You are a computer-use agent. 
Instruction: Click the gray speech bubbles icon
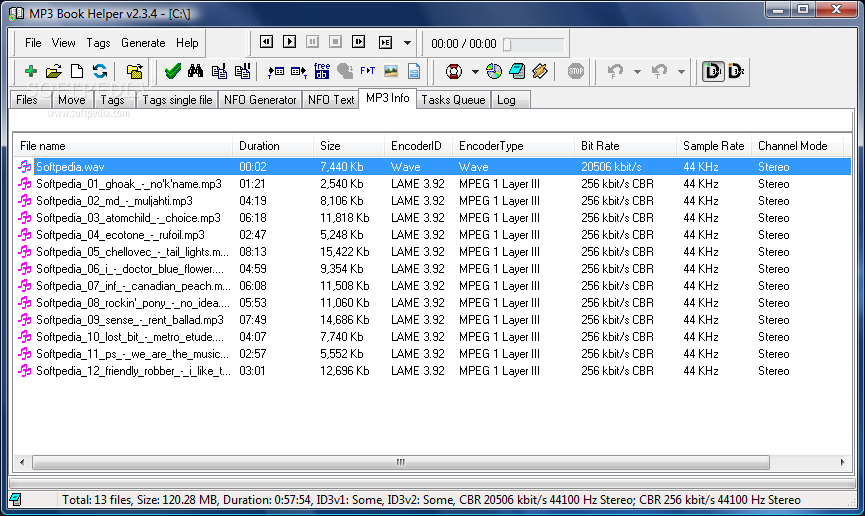pos(345,71)
